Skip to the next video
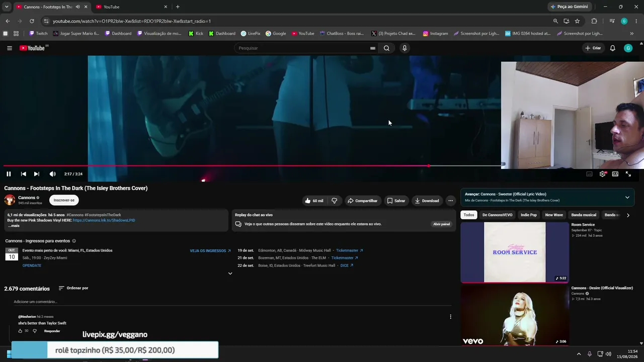The width and height of the screenshot is (644, 362). [36, 174]
